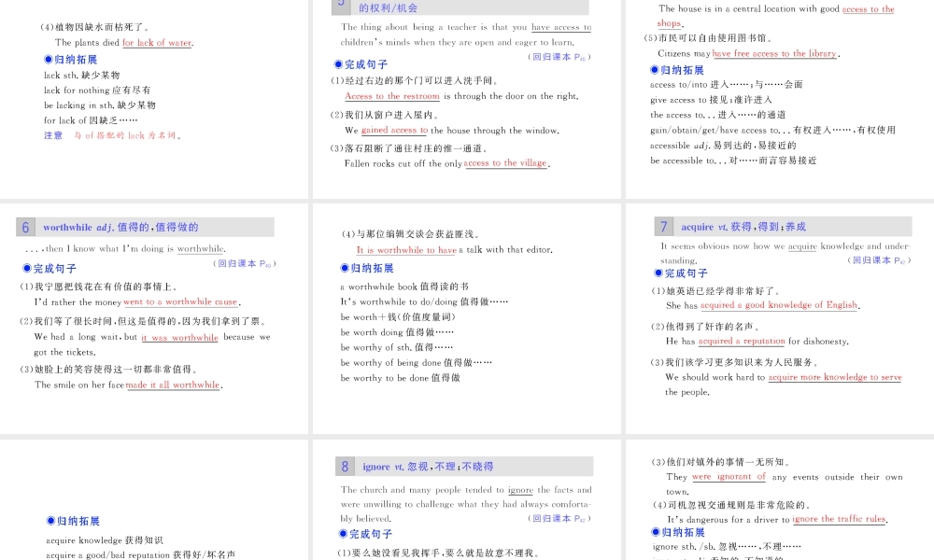Click the number 8 badge on the ignore heading
934x560 pixels.
point(345,467)
